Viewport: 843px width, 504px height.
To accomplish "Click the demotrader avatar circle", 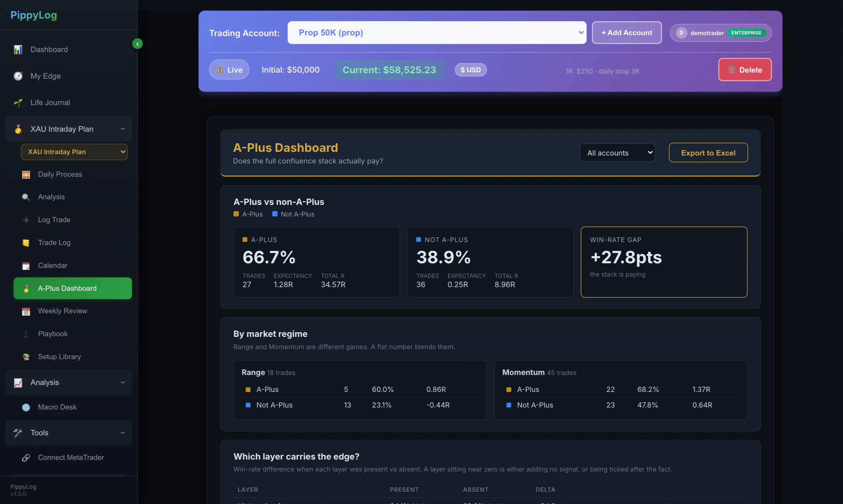I will (681, 33).
